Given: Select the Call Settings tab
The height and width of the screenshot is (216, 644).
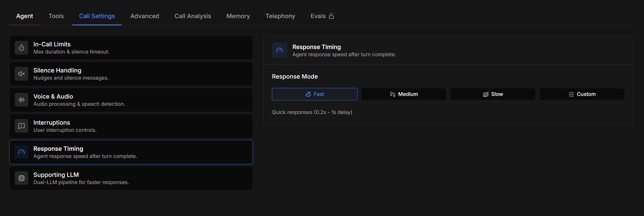Looking at the screenshot, I should [x=97, y=16].
